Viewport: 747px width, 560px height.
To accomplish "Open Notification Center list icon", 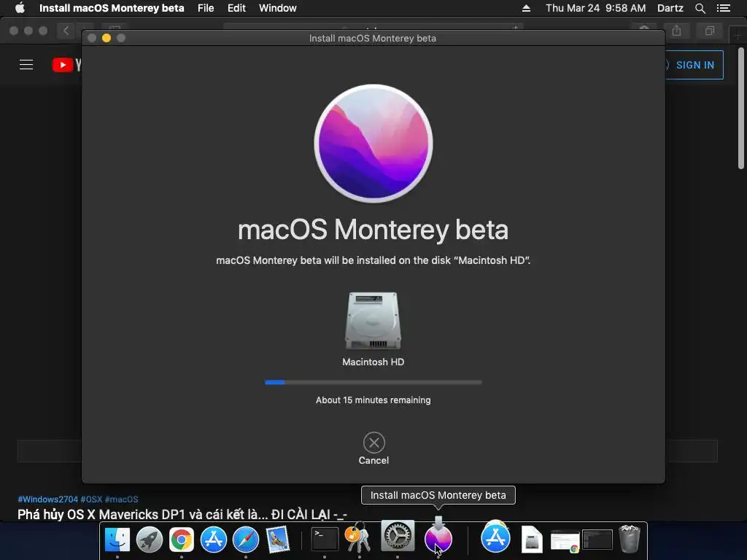I will click(724, 8).
